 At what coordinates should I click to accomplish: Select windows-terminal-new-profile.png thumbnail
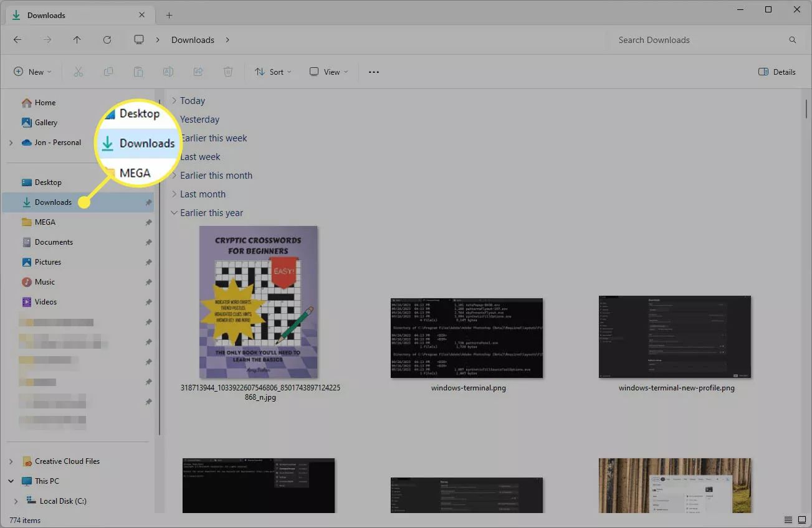[x=675, y=336]
